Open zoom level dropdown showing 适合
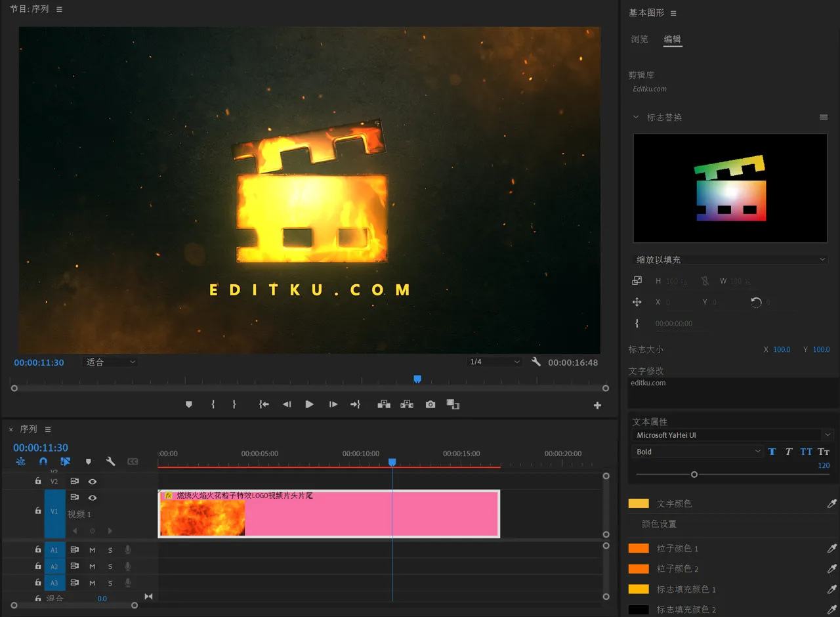Image resolution: width=840 pixels, height=617 pixels. coord(110,362)
